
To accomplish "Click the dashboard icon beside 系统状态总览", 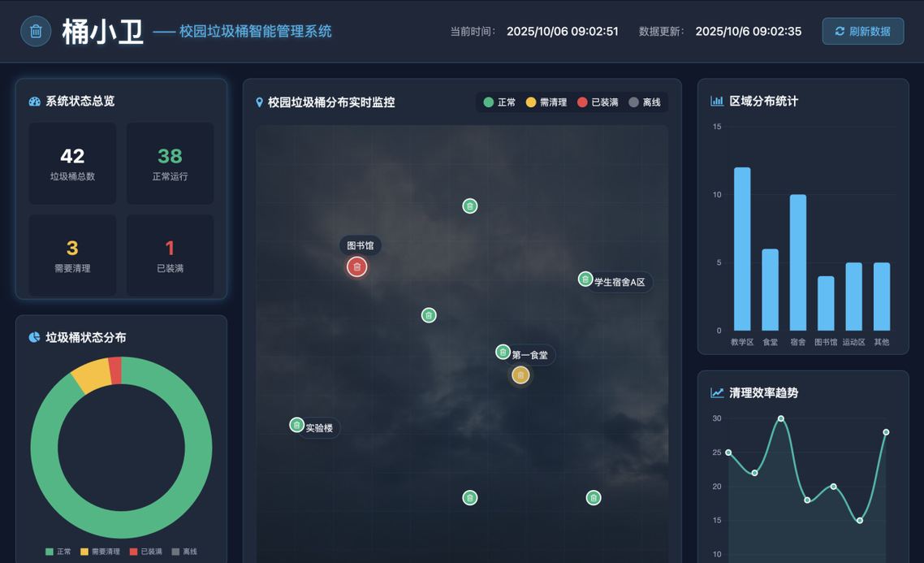I will [x=34, y=102].
